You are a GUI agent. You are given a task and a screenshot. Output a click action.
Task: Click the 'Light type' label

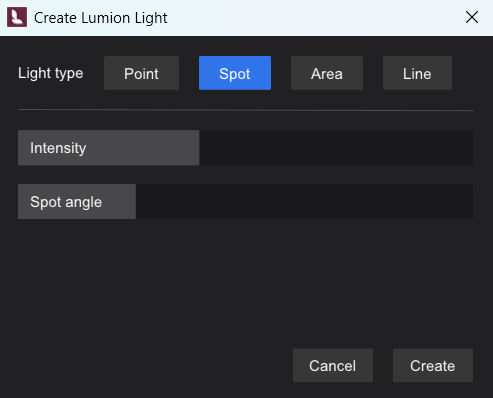pos(51,73)
